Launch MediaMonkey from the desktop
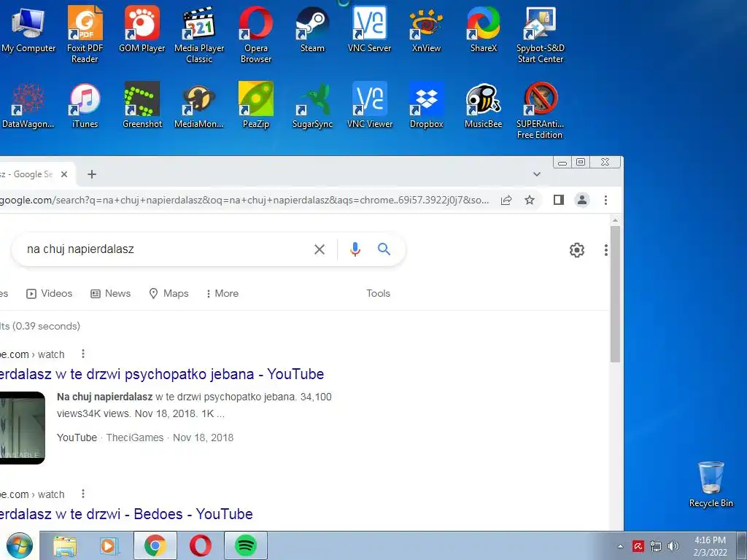Viewport: 747px width, 560px height. click(x=199, y=105)
